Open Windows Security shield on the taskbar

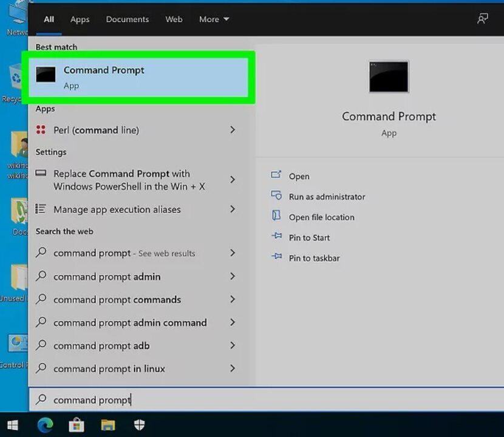point(139,425)
